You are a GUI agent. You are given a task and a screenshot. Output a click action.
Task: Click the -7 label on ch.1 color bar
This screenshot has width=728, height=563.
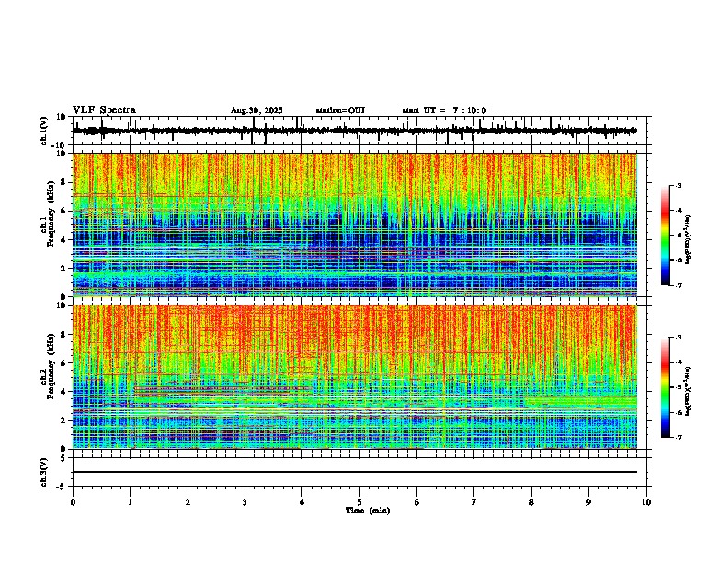(x=678, y=285)
